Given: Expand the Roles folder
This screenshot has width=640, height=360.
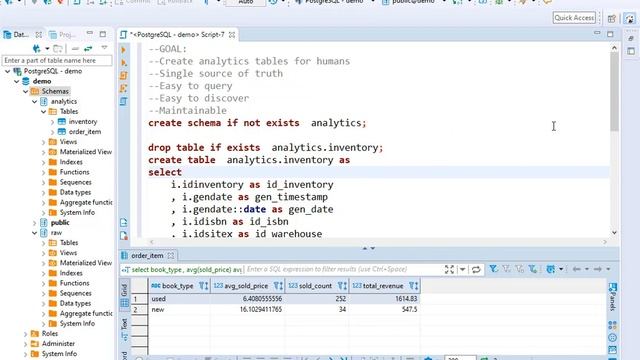Looking at the screenshot, I should pos(26,334).
